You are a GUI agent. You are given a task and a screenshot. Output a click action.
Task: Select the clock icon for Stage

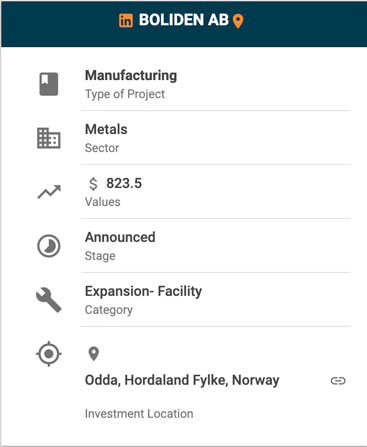[49, 246]
